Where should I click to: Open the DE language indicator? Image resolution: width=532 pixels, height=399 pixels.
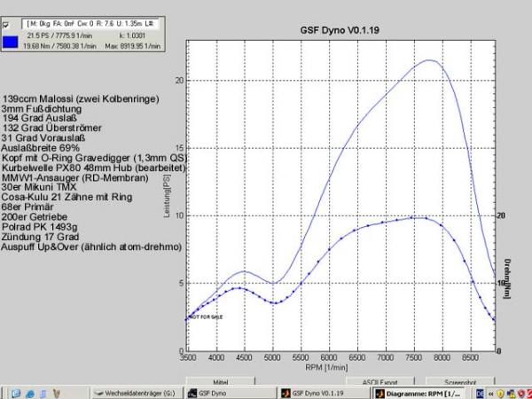pyautogui.click(x=481, y=391)
